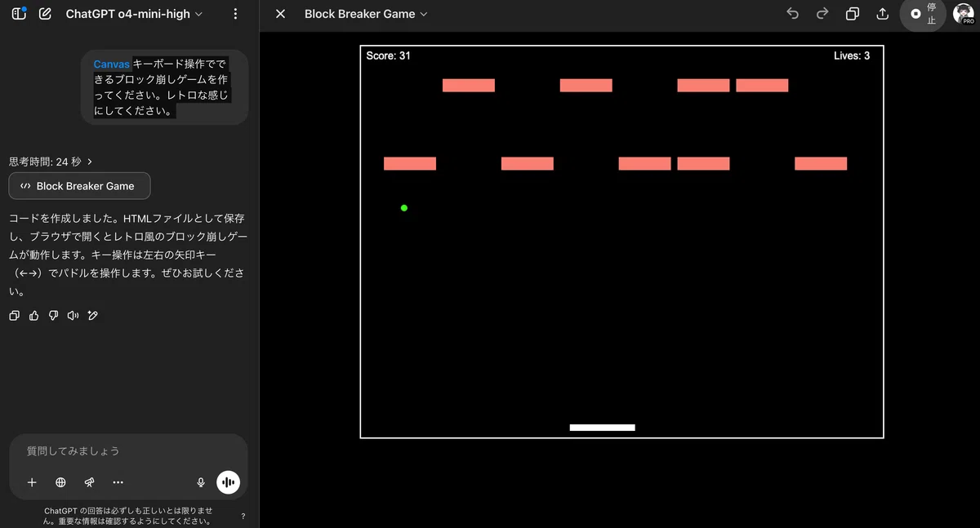Click the pencil edit icon under the response

[92, 316]
